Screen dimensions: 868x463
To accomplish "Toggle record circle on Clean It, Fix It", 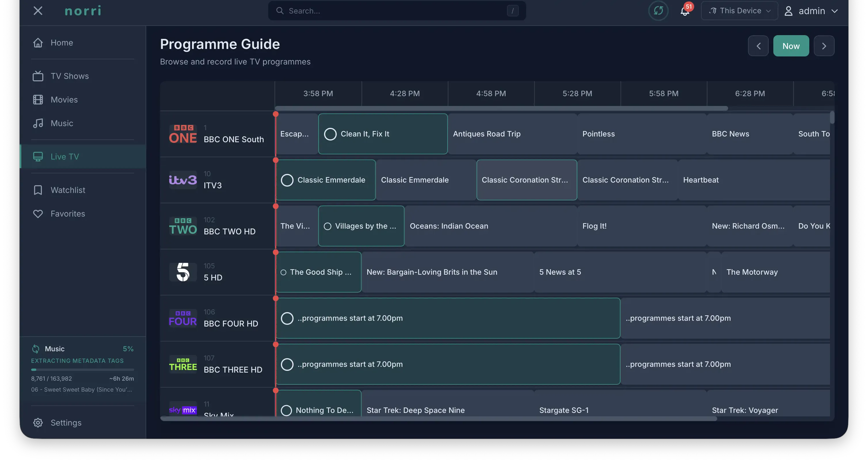I will (330, 134).
